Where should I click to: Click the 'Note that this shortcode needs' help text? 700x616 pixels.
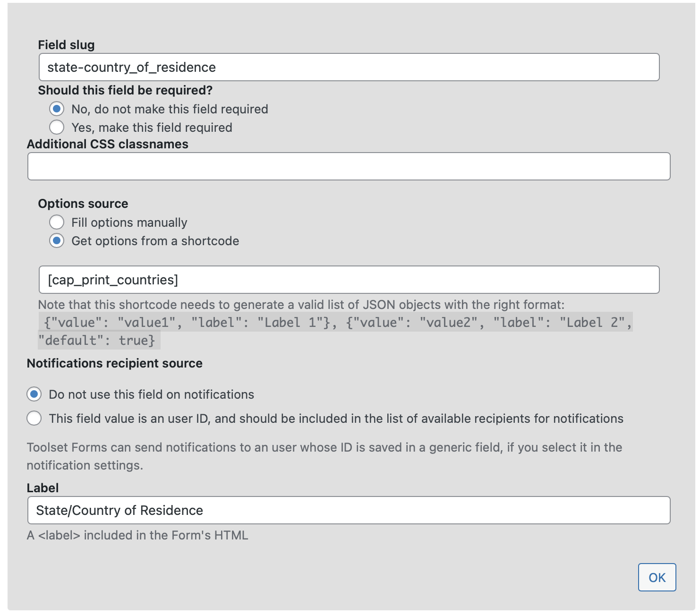(x=301, y=305)
